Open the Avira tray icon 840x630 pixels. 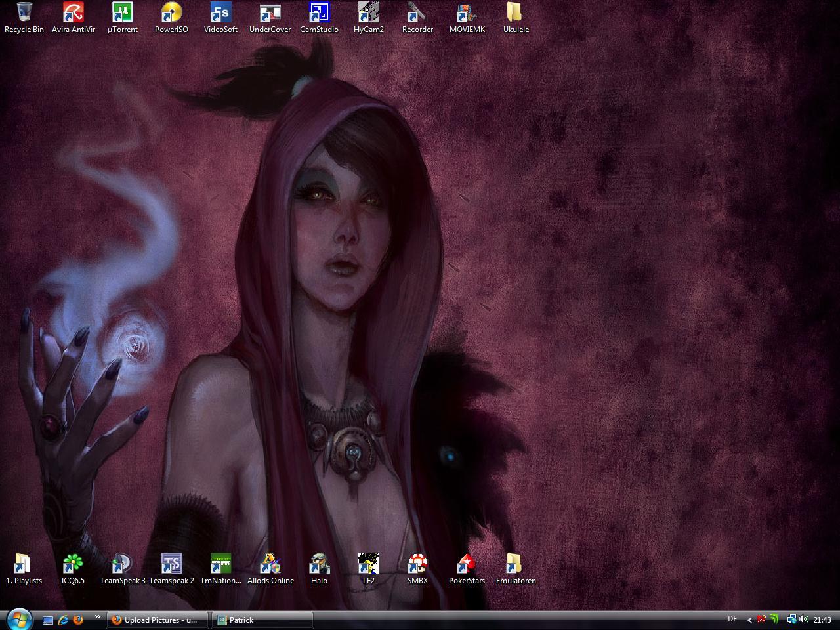point(762,619)
